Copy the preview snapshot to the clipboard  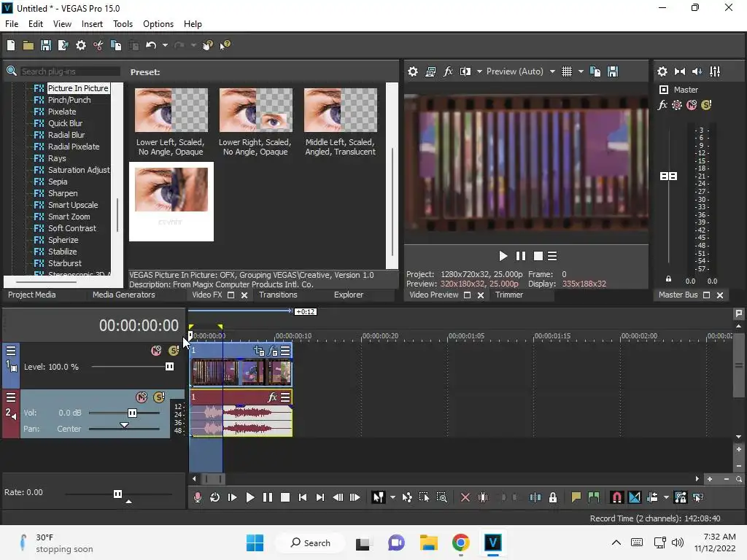pyautogui.click(x=595, y=71)
